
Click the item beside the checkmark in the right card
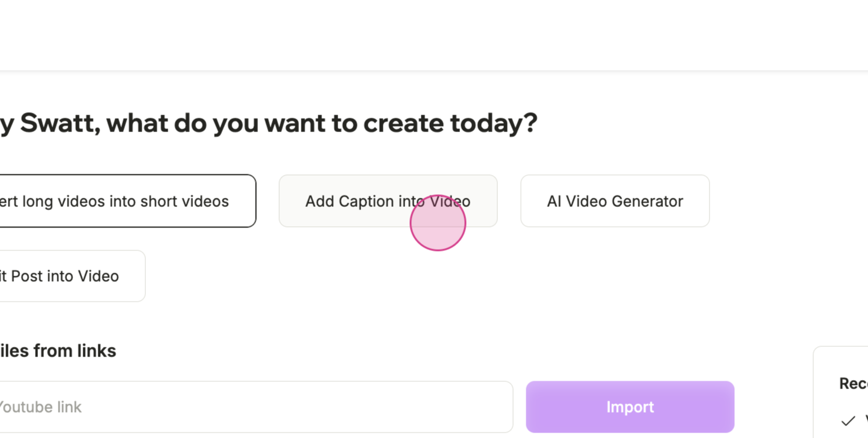866,421
